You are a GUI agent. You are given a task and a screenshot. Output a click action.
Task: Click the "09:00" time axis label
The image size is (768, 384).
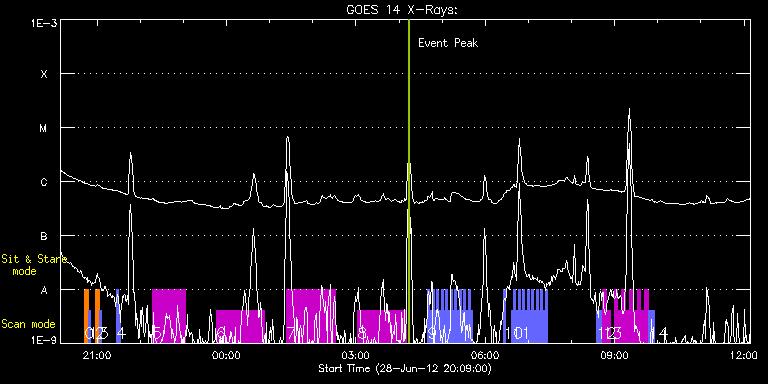coord(616,356)
